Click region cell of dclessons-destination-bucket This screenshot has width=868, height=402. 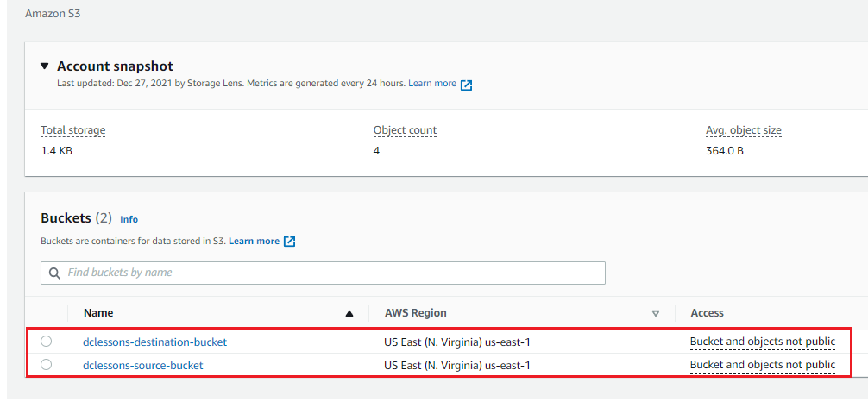pos(457,342)
